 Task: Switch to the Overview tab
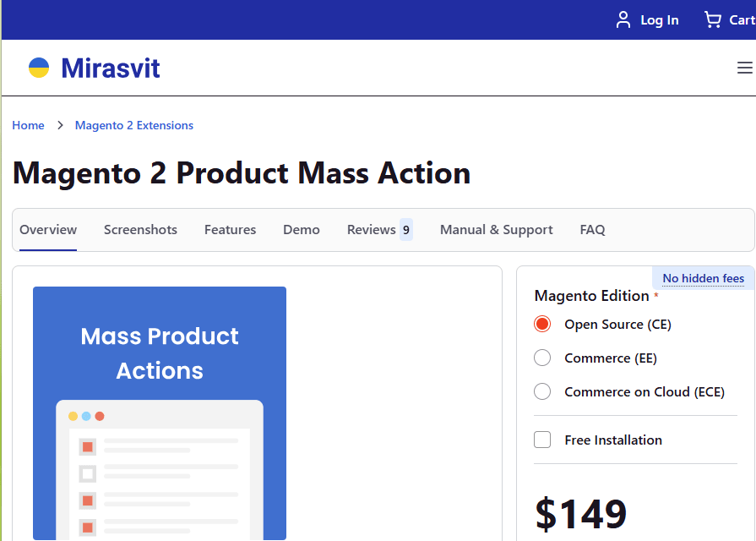[48, 229]
